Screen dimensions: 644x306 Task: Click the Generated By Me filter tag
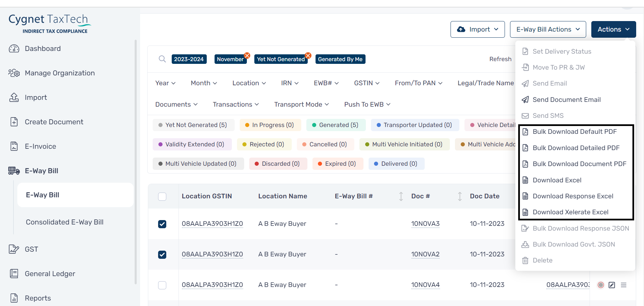(x=340, y=59)
